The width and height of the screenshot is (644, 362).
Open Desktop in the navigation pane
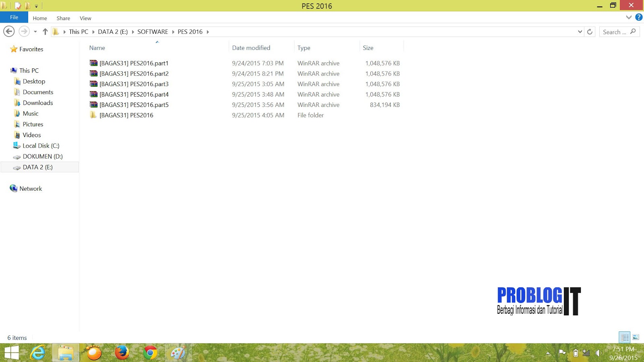coord(34,81)
